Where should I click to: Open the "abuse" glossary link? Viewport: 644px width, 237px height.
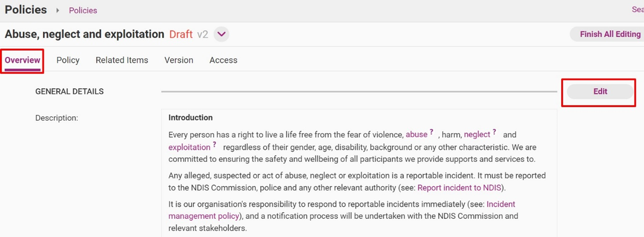point(416,135)
